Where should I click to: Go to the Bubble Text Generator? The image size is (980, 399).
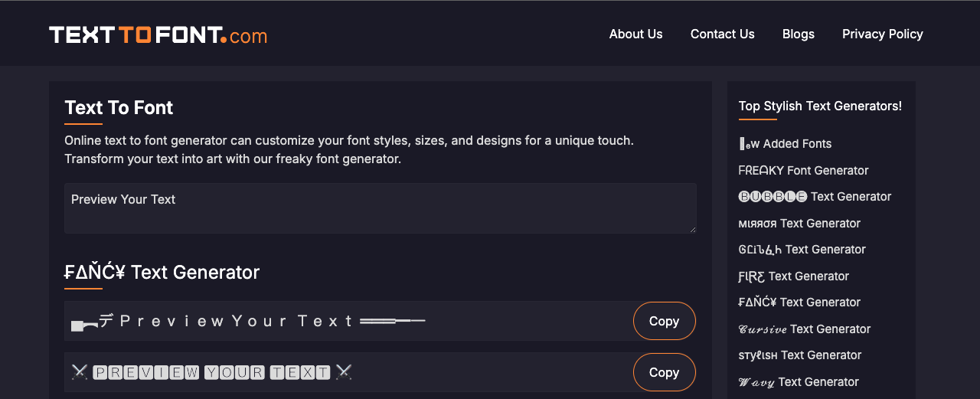815,197
